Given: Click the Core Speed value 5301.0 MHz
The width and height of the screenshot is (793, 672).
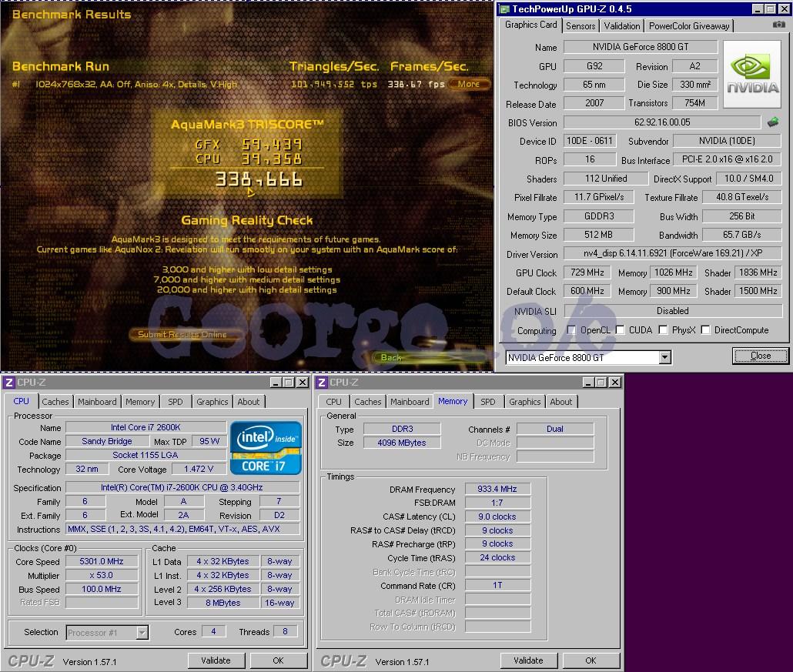Looking at the screenshot, I should (102, 561).
